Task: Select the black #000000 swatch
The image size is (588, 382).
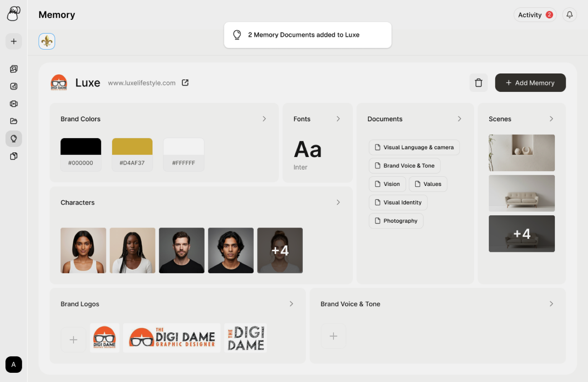Action: coord(81,154)
